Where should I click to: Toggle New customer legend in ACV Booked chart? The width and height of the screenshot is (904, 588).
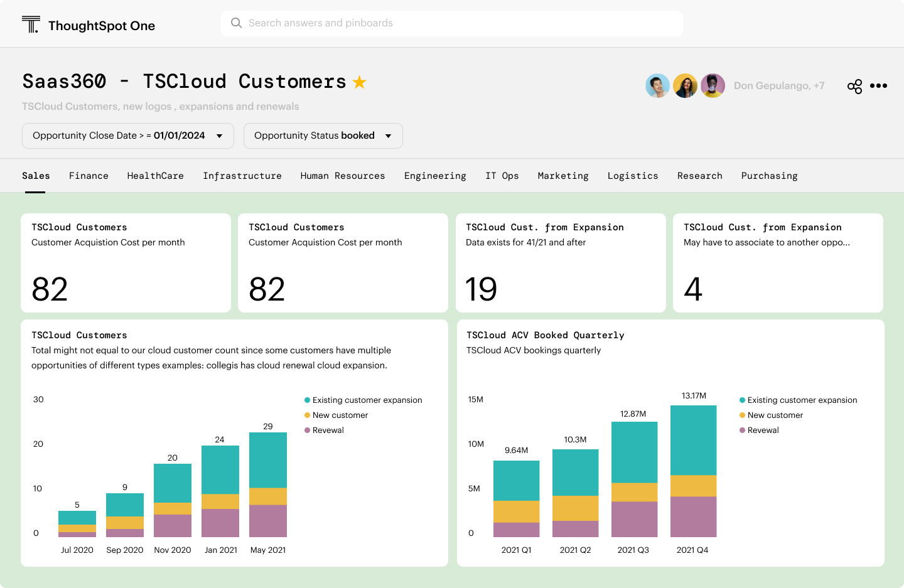point(771,415)
